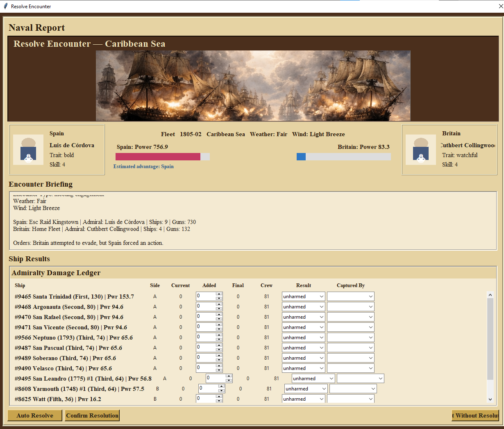The image size is (504, 429).
Task: Open Captured By dropdown for Soberano
Action: click(x=350, y=358)
